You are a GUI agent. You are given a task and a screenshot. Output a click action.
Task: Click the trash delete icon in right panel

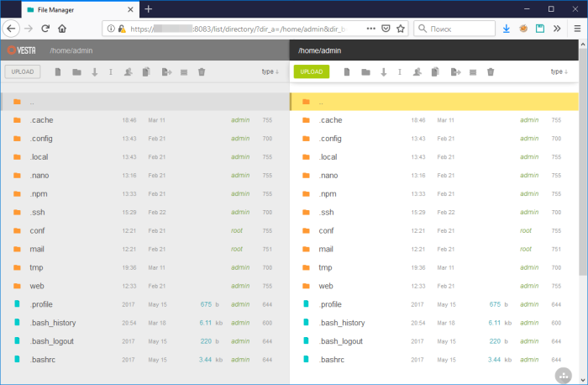[491, 71]
